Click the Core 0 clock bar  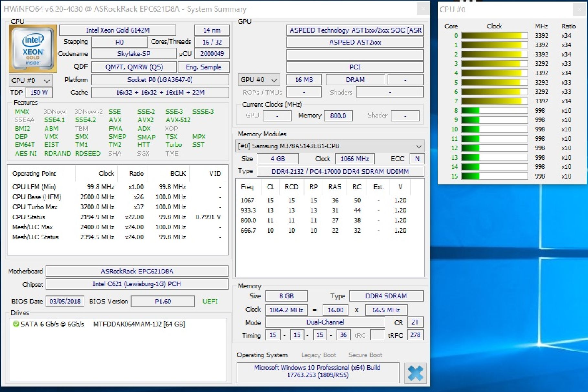coord(495,36)
